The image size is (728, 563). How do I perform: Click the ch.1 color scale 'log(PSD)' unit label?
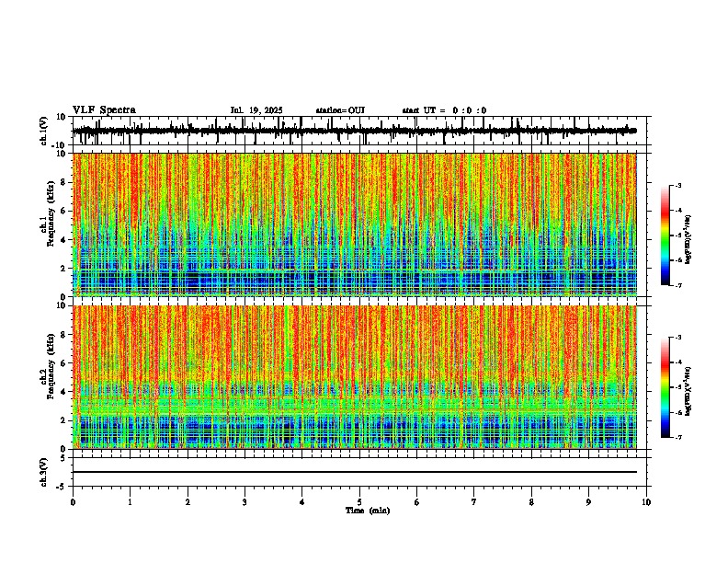coord(688,240)
